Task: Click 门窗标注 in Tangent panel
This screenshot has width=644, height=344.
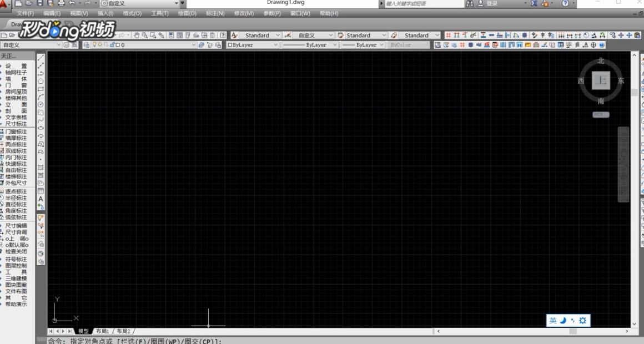Action: [16, 131]
